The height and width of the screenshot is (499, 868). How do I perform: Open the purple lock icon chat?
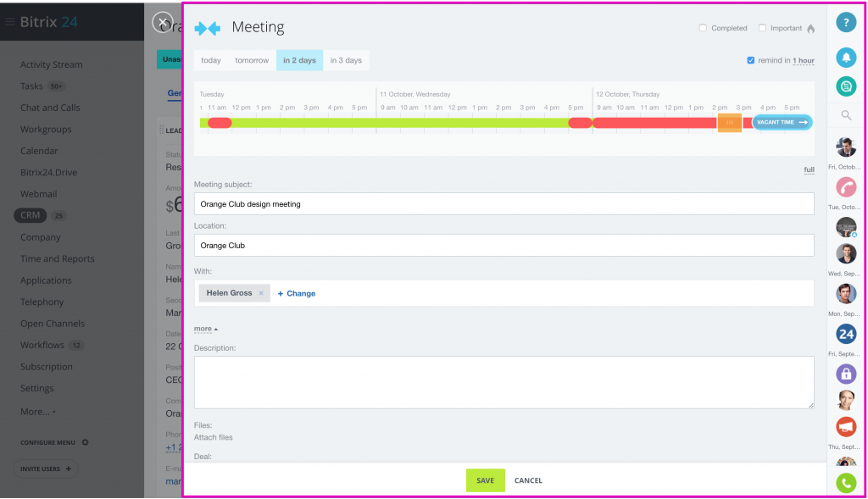[x=845, y=374]
